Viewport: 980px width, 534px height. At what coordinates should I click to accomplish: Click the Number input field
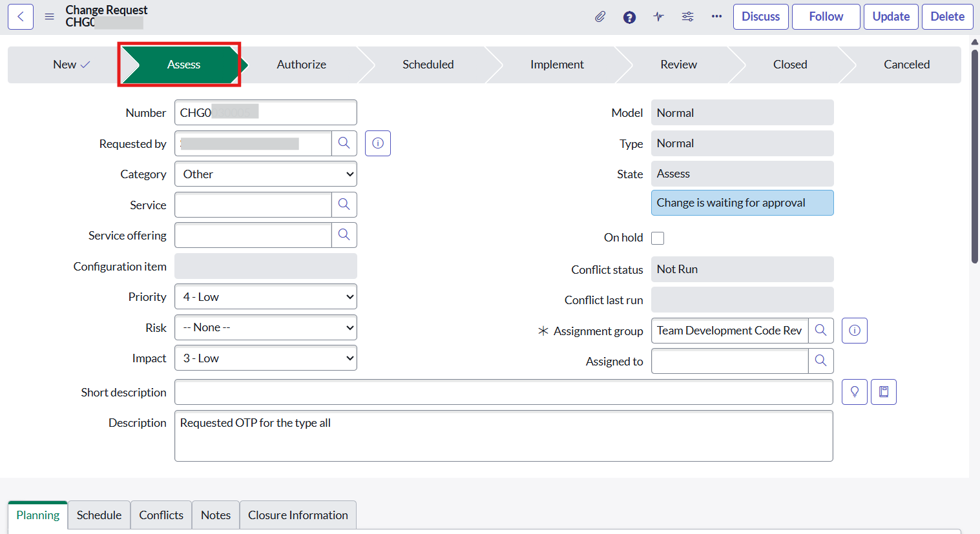[x=266, y=112]
